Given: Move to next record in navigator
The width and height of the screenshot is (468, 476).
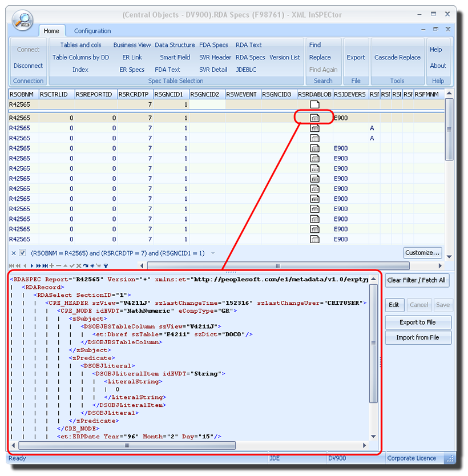Looking at the screenshot, I should pyautogui.click(x=32, y=265).
